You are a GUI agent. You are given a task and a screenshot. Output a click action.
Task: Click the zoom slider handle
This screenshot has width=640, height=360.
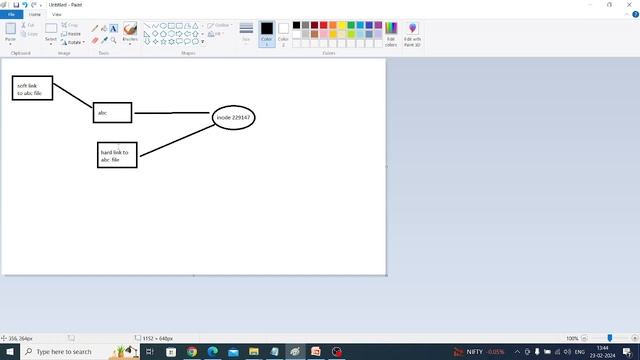tap(609, 338)
